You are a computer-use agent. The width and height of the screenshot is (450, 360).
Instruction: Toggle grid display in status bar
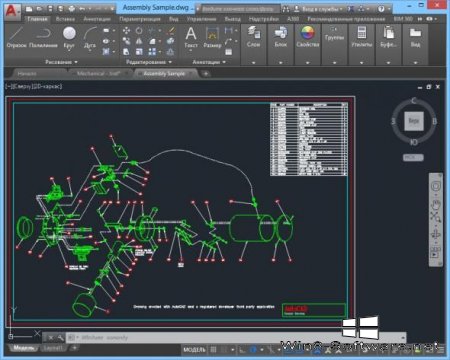click(213, 349)
